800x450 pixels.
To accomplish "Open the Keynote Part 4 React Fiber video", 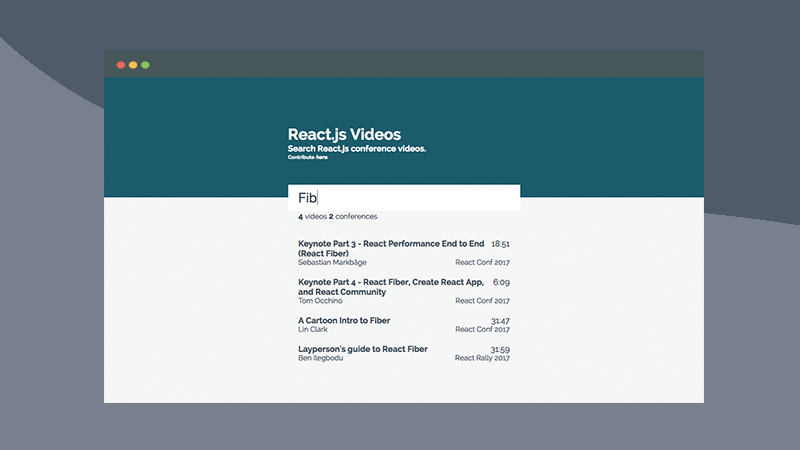I will pyautogui.click(x=391, y=287).
